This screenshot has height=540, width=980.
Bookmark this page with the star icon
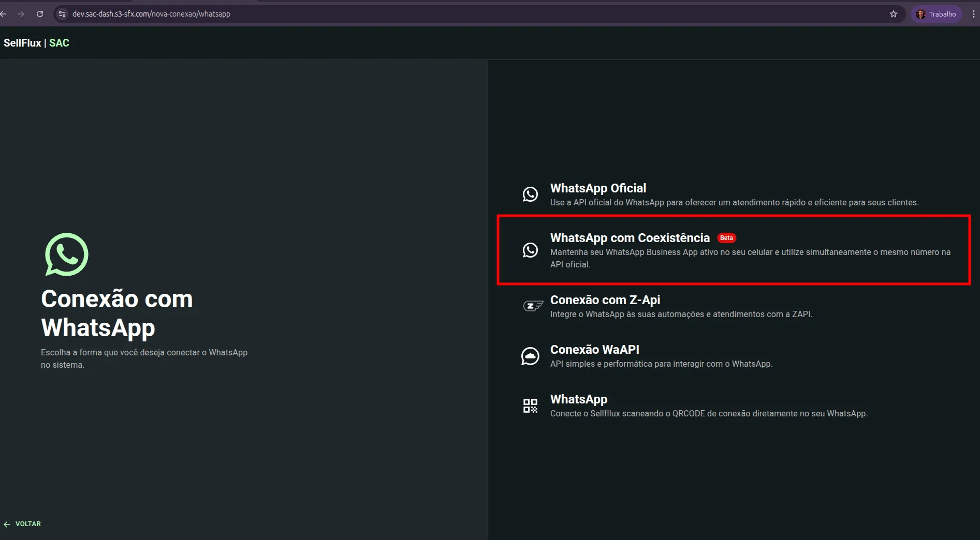point(894,14)
